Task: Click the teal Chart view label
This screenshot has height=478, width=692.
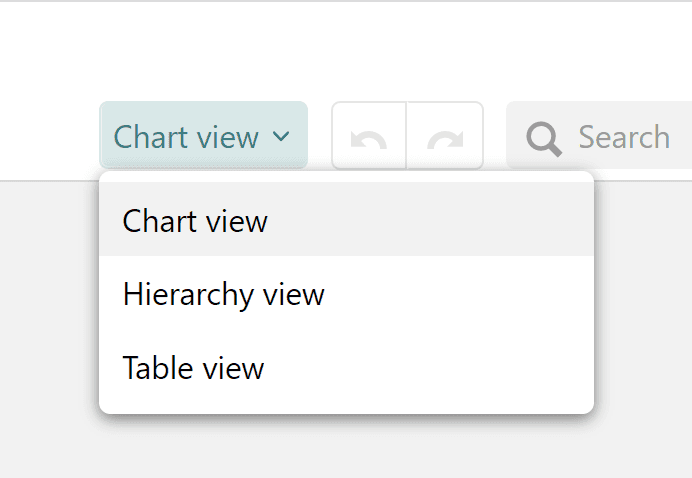Action: tap(186, 137)
